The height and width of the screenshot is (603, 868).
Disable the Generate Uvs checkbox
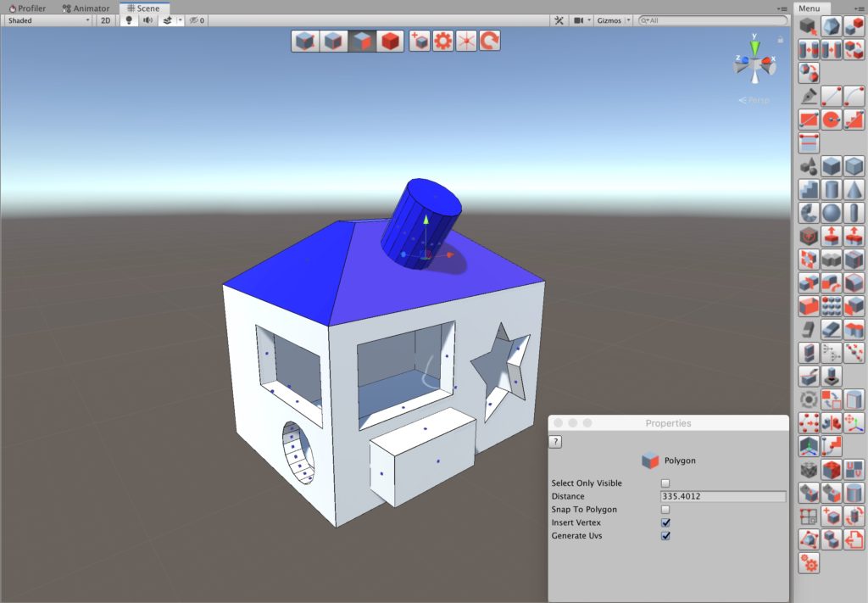[665, 536]
